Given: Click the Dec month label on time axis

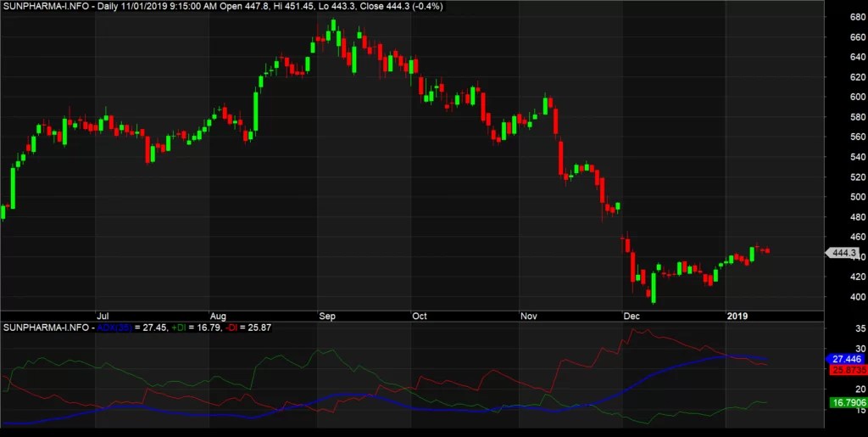Looking at the screenshot, I should 632,317.
